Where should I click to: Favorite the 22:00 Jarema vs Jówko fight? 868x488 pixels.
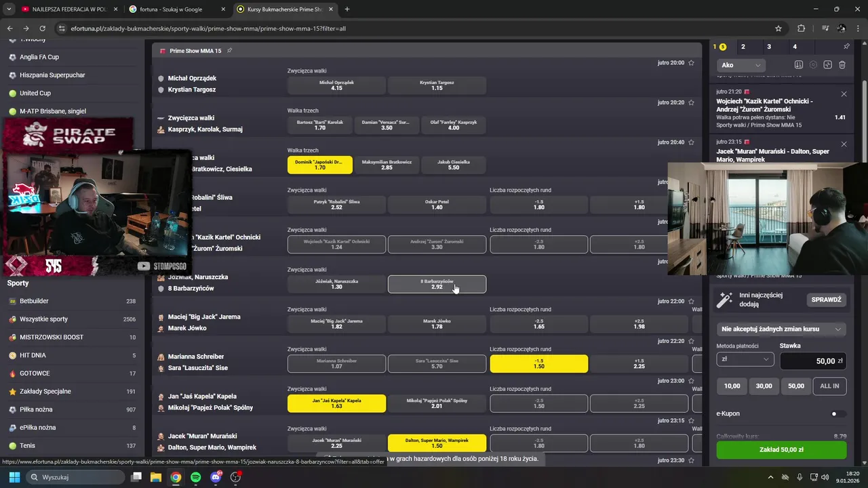click(691, 301)
